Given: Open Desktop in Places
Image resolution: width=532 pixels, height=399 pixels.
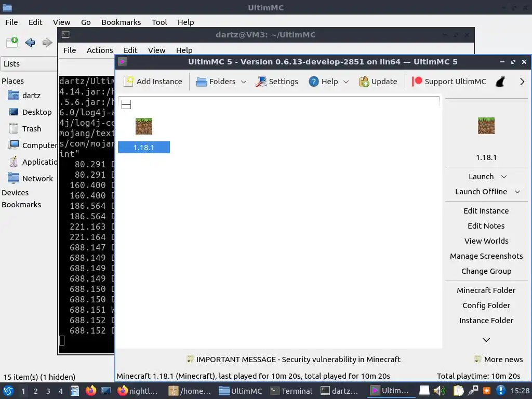Looking at the screenshot, I should (x=29, y=112).
